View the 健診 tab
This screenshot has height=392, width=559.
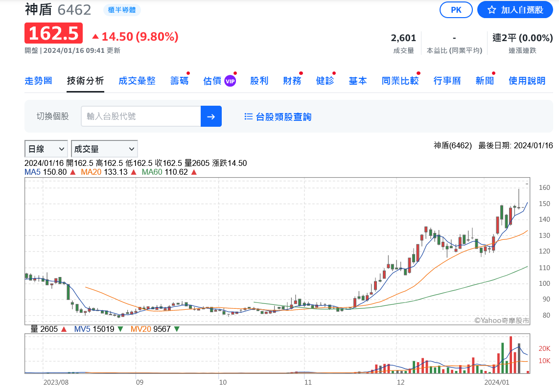[x=325, y=81]
